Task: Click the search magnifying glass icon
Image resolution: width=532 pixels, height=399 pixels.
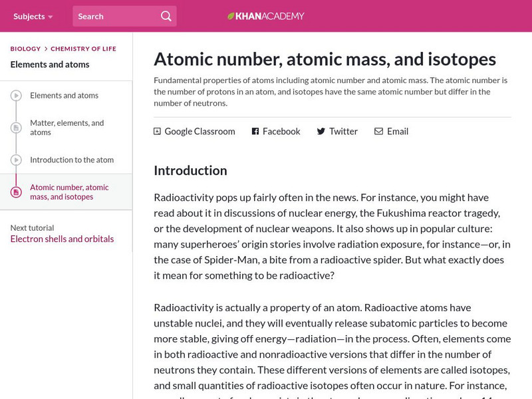Action: point(166,16)
